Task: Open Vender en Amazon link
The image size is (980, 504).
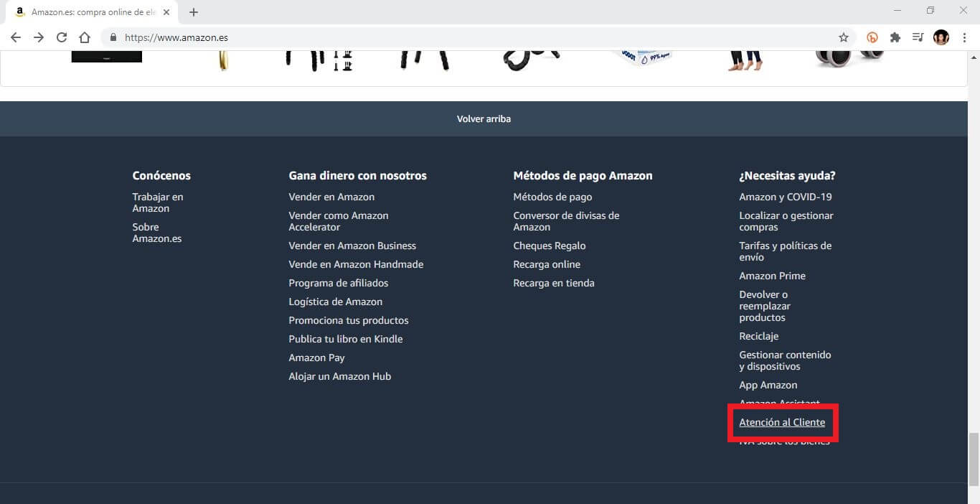Action: (x=331, y=197)
